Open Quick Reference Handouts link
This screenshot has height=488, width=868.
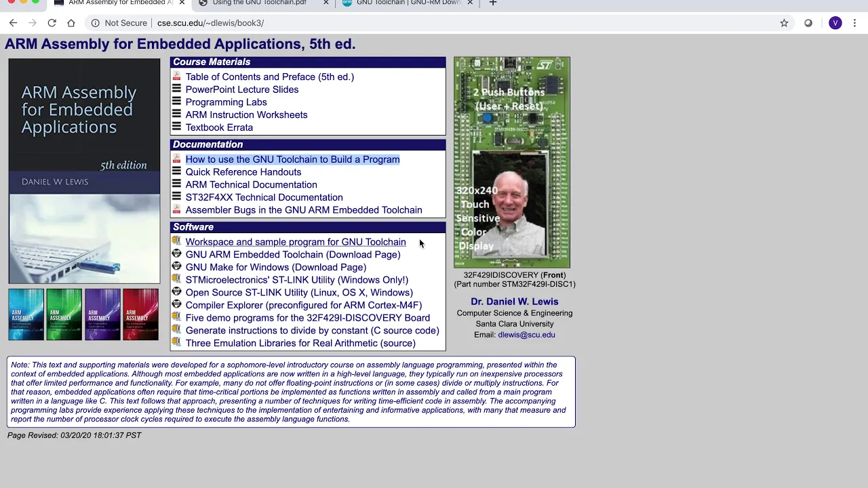[243, 172]
